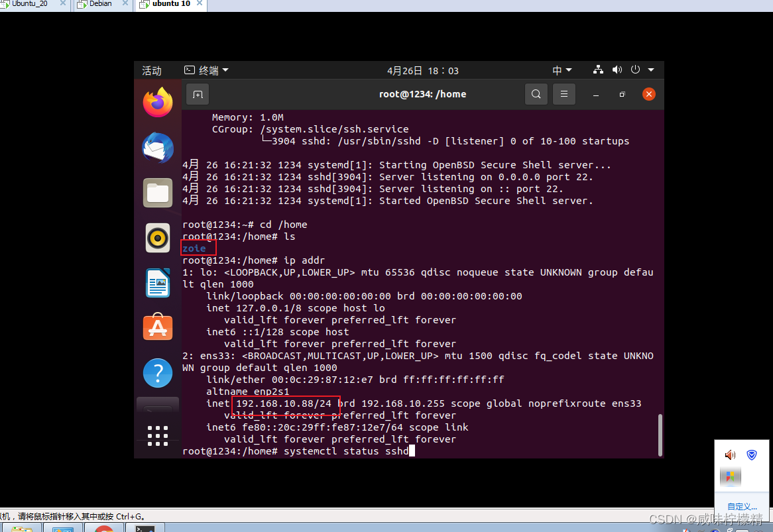Toggle the volume speaker in Ubuntu's top bar
The image size is (773, 532).
tap(617, 69)
